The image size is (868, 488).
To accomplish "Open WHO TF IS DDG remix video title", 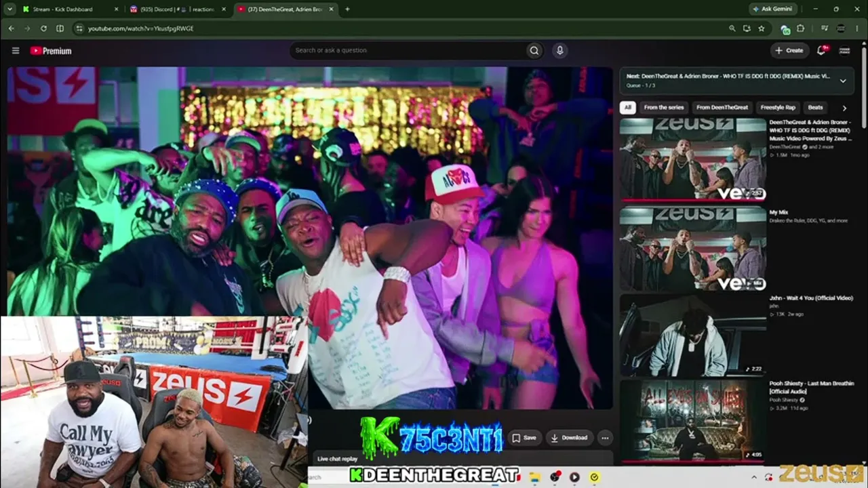I will tap(811, 130).
